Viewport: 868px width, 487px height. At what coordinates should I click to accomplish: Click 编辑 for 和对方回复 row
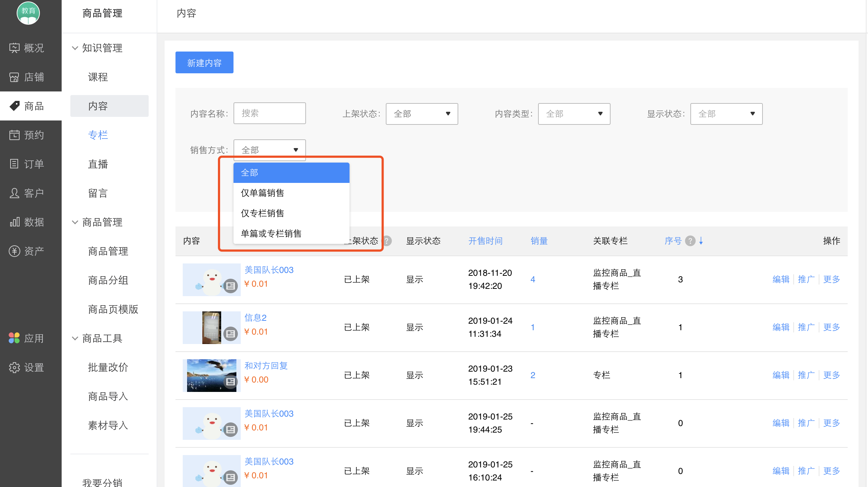tap(781, 375)
